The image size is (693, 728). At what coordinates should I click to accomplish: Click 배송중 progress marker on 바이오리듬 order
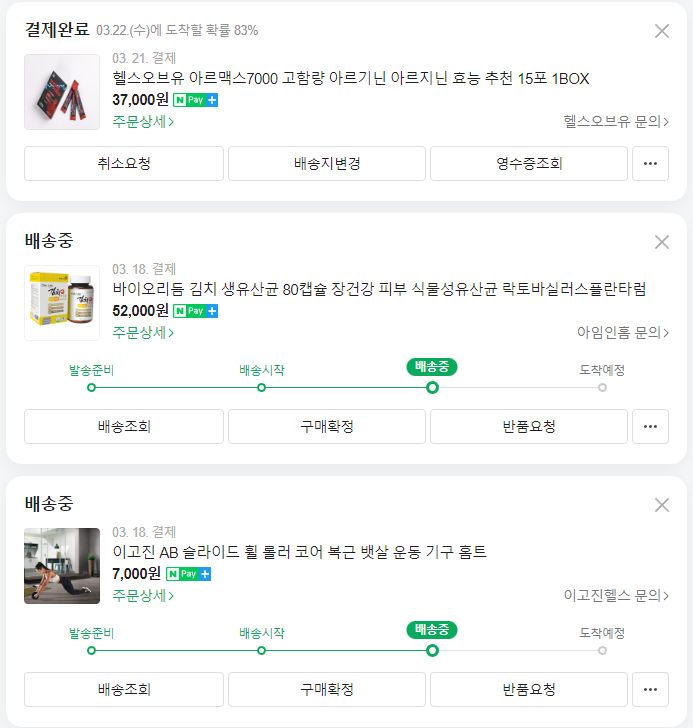[x=432, y=387]
